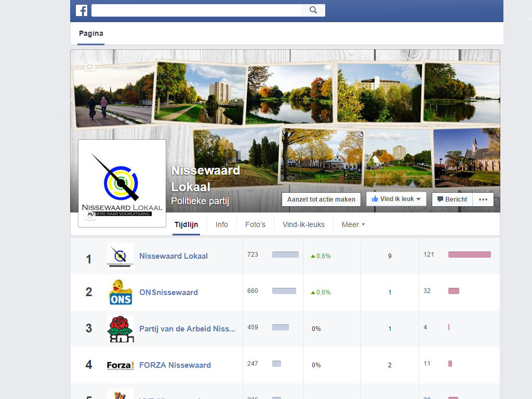Expand the Meer tab menu
Image resolution: width=532 pixels, height=399 pixels.
click(353, 224)
